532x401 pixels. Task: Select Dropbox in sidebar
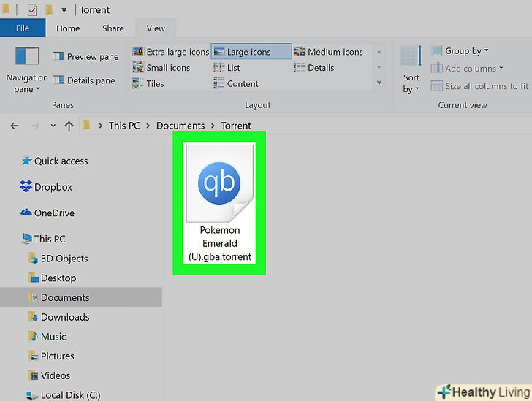tap(46, 187)
